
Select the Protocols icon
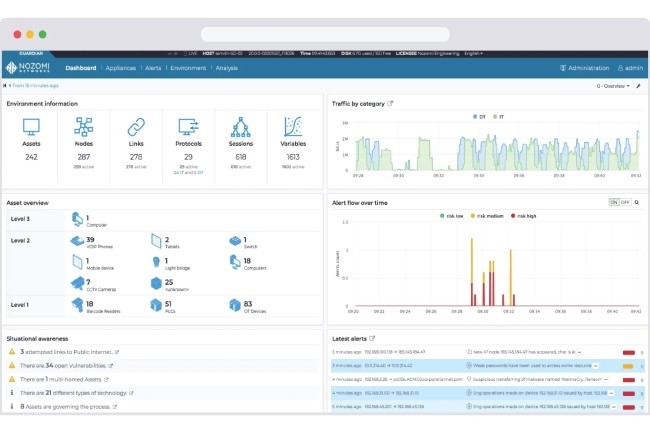click(x=188, y=128)
